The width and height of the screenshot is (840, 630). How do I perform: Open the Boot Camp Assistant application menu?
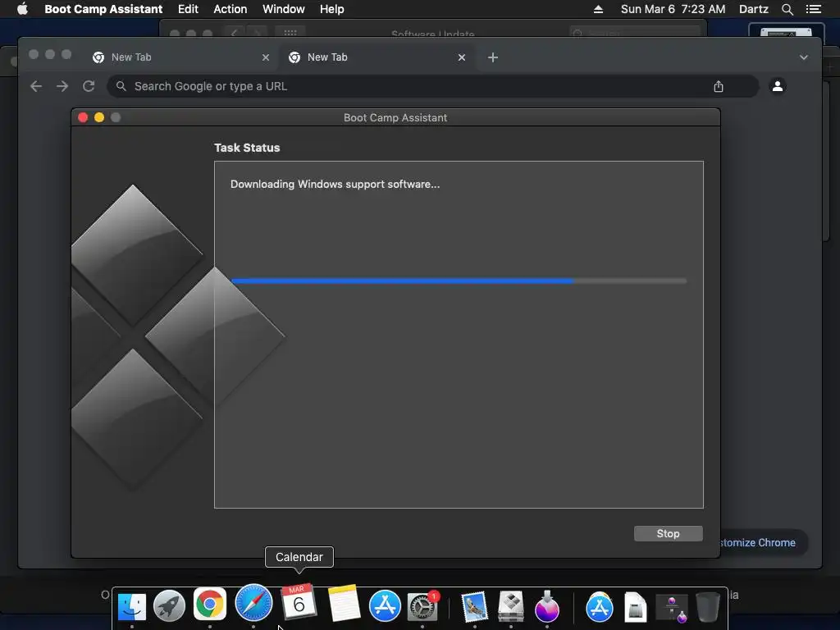point(103,9)
